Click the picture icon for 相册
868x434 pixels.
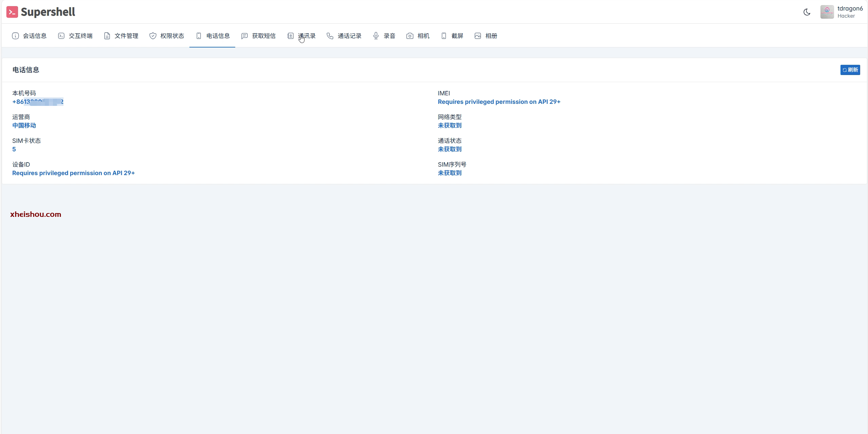click(x=478, y=36)
